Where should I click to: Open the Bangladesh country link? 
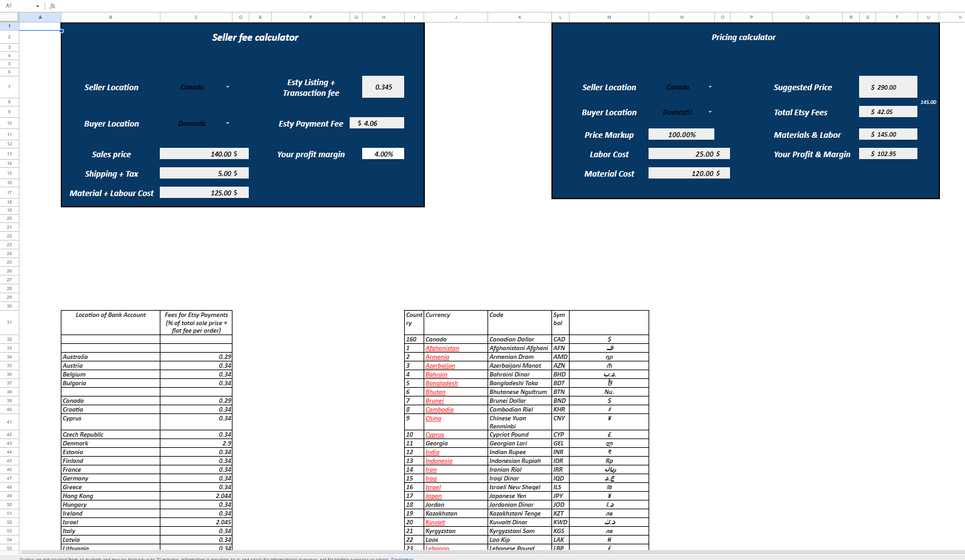click(442, 383)
